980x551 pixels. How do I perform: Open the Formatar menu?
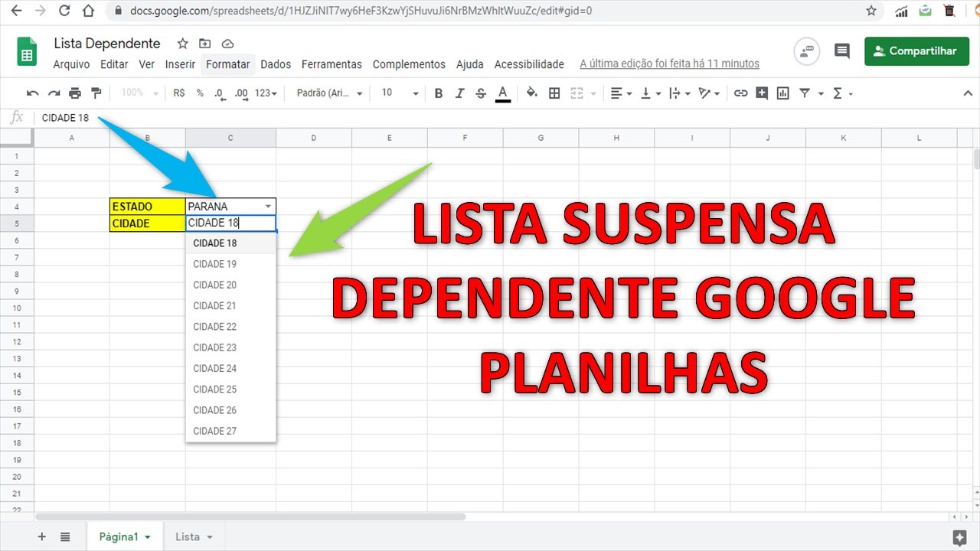pos(227,64)
